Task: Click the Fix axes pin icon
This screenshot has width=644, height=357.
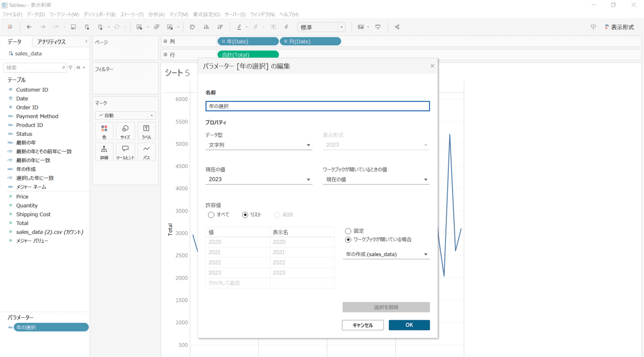Action: [x=286, y=27]
